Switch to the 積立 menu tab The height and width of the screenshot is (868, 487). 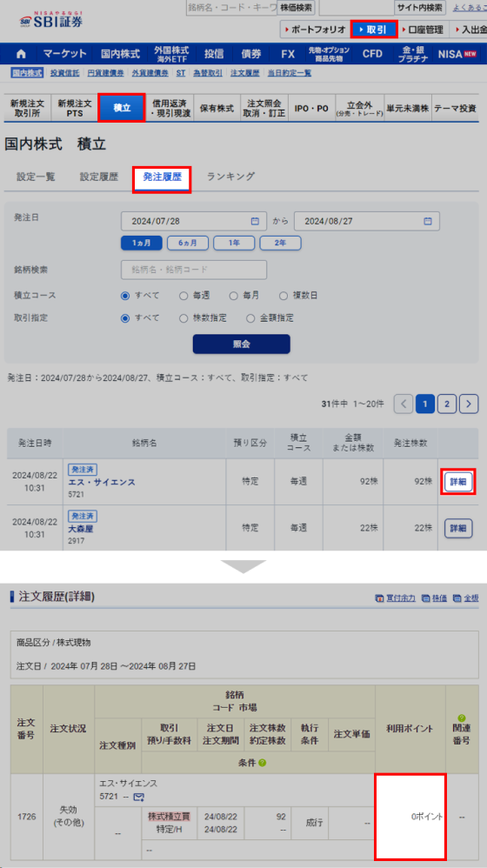(122, 108)
